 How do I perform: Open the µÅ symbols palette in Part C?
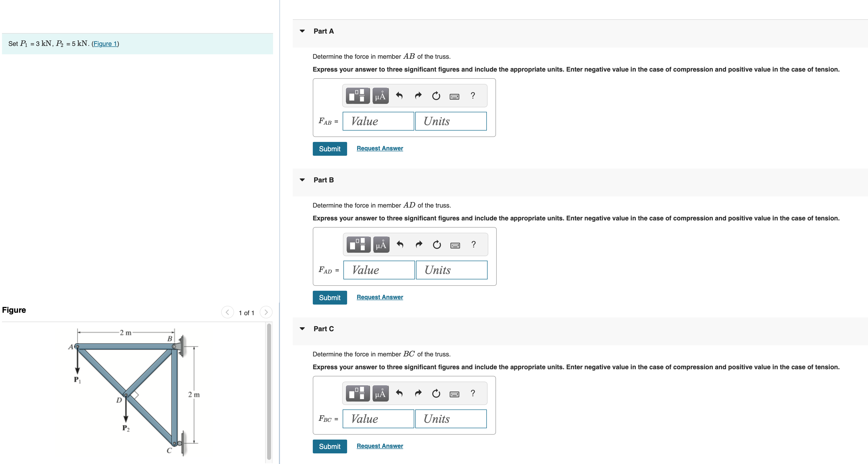[x=380, y=393]
